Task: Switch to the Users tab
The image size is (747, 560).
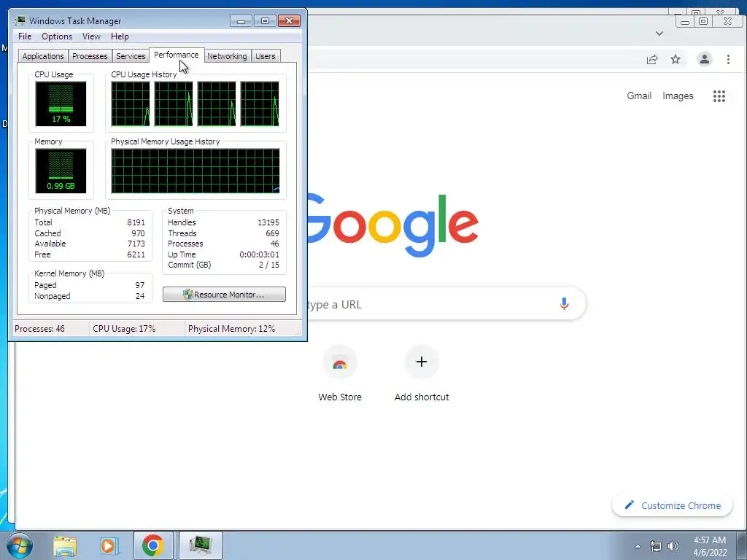Action: [266, 56]
